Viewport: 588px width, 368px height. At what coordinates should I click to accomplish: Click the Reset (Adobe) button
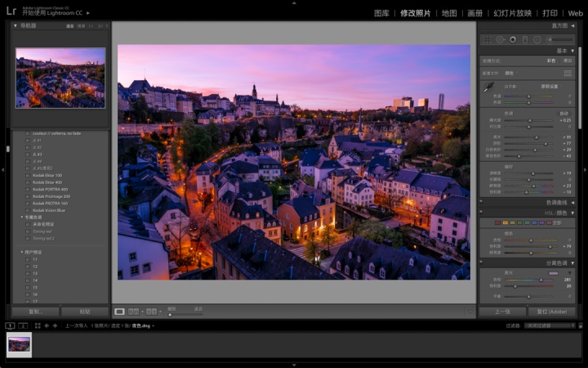[x=552, y=312]
